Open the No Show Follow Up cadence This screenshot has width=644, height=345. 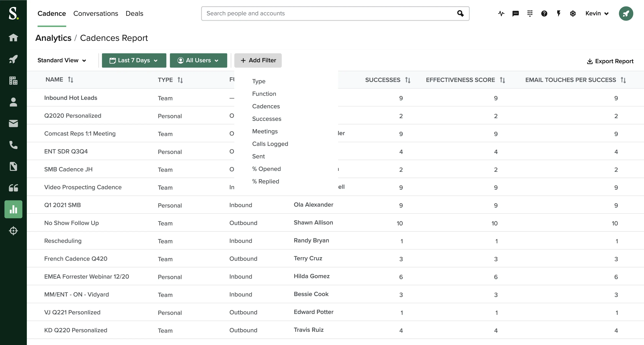pyautogui.click(x=71, y=223)
